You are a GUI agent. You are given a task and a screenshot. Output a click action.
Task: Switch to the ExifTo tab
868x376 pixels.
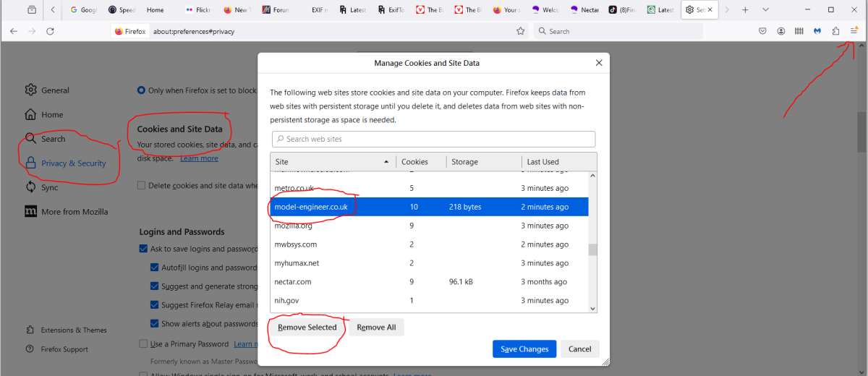(391, 10)
